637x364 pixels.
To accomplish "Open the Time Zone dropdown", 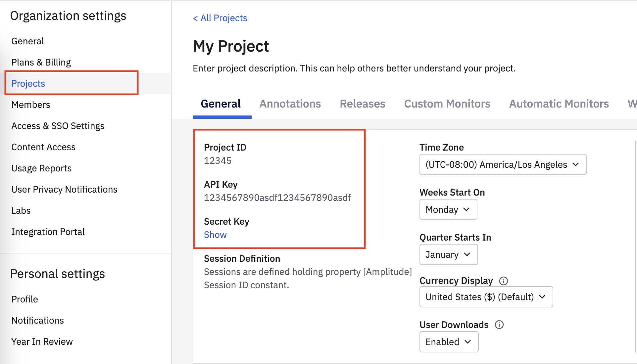I will (503, 164).
